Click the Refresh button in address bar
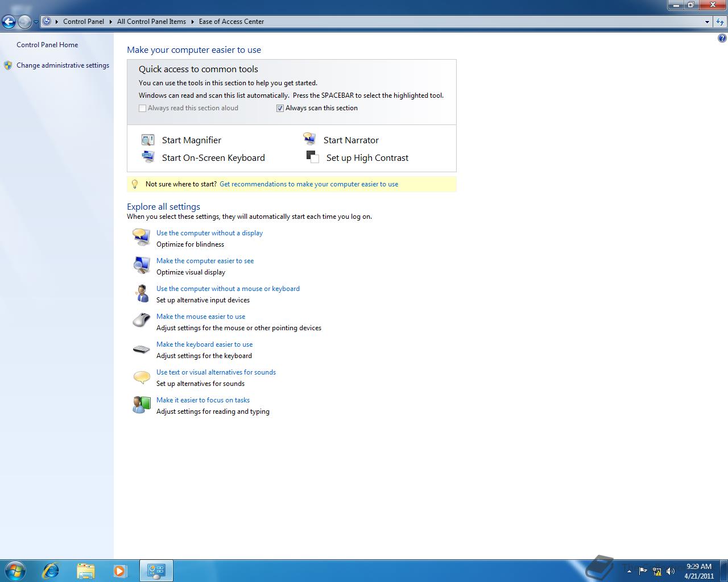 coord(719,22)
